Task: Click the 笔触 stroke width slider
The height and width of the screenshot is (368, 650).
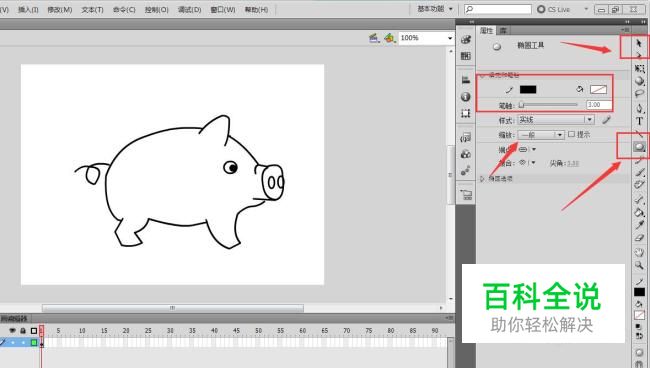Action: pyautogui.click(x=548, y=105)
